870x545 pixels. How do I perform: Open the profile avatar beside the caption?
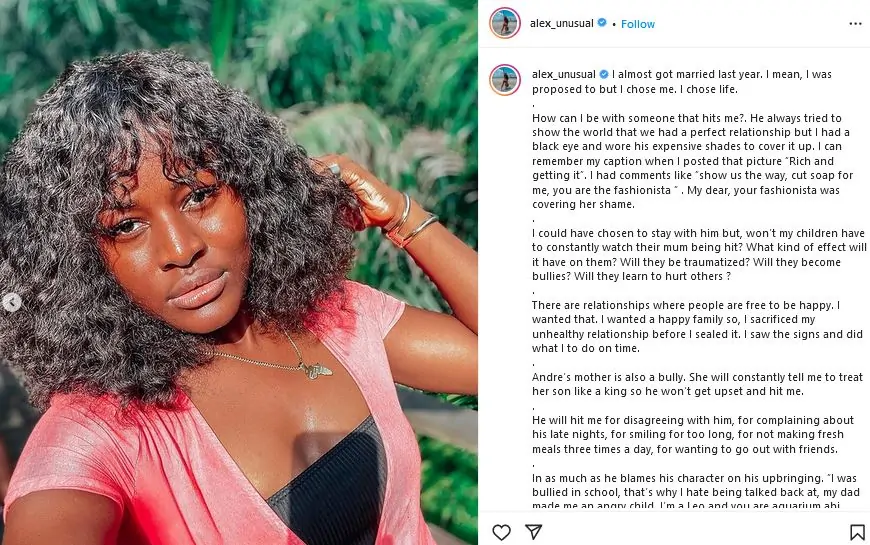click(504, 80)
